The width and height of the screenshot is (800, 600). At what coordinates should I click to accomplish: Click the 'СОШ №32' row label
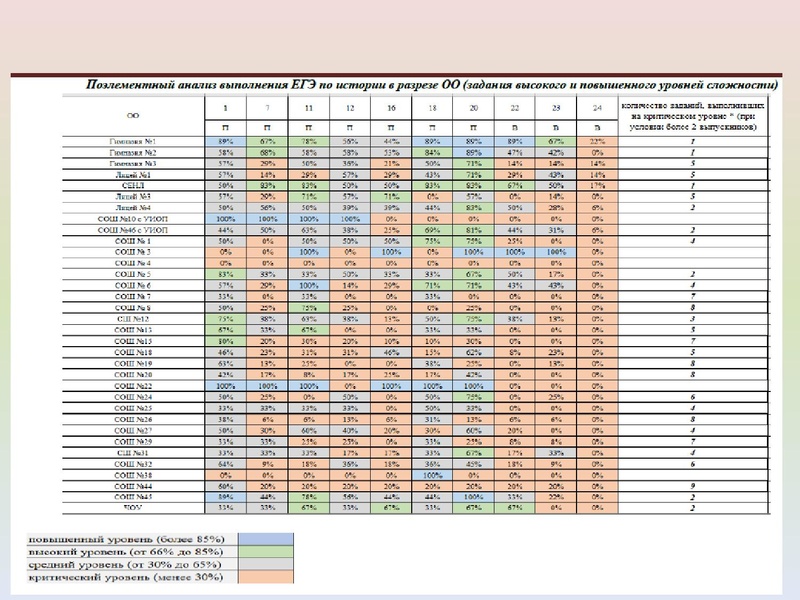coord(134,464)
